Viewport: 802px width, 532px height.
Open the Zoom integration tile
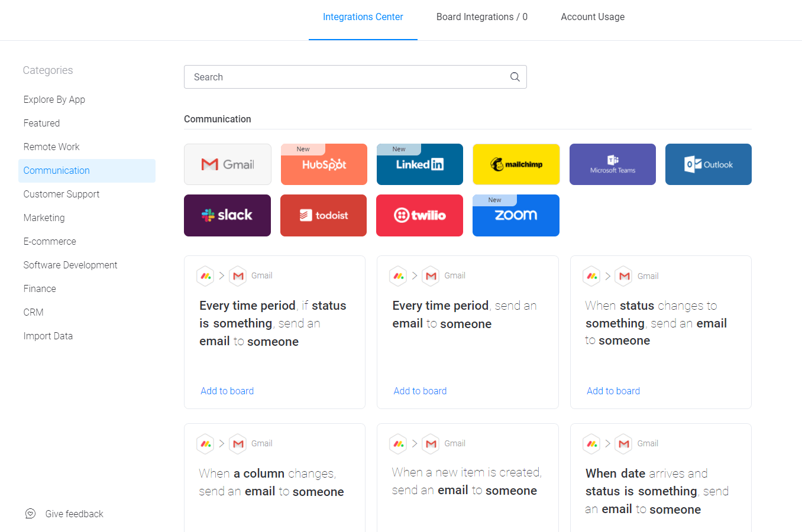coord(516,215)
